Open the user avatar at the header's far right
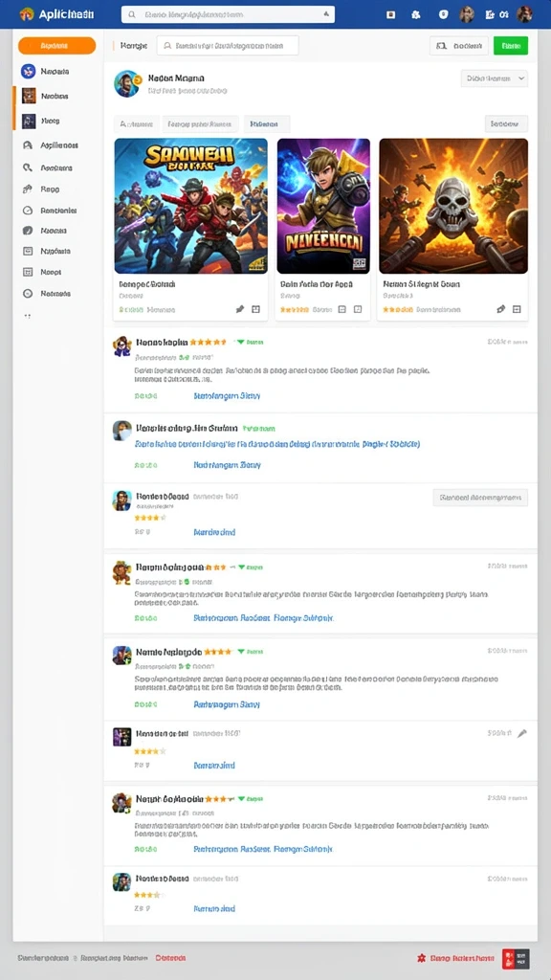Image resolution: width=551 pixels, height=980 pixels. (524, 13)
